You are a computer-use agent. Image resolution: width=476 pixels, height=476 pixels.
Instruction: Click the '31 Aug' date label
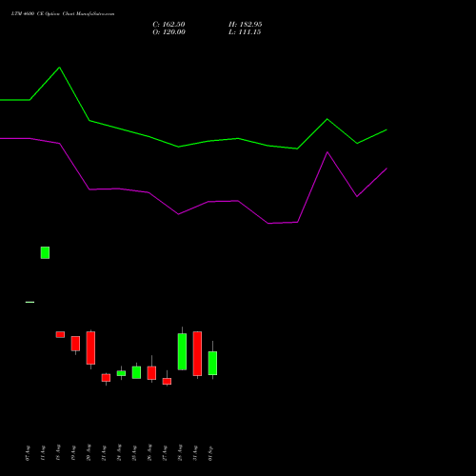(195, 453)
